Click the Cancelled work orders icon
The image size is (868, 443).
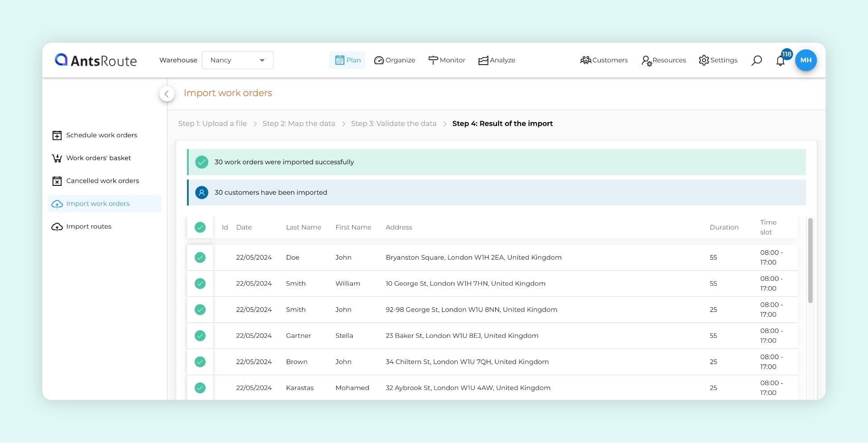(57, 181)
